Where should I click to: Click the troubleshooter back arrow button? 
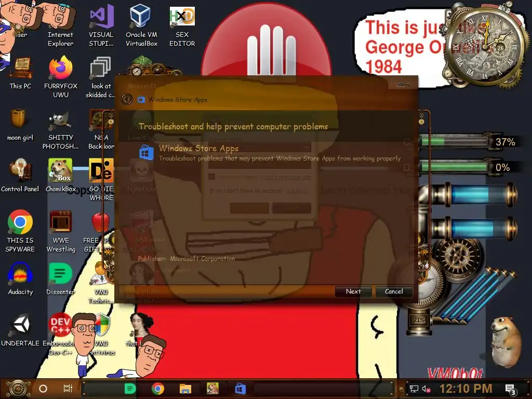point(127,99)
